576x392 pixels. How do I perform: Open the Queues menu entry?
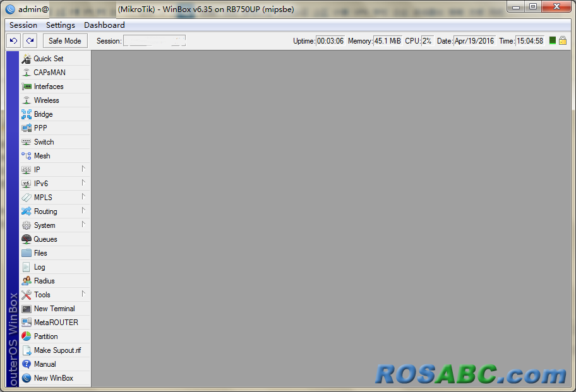pyautogui.click(x=54, y=239)
